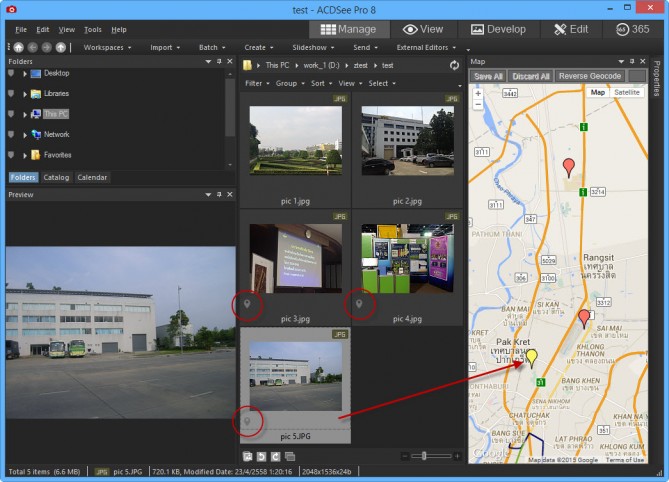Open the File menu
This screenshot has height=482, width=669.
click(x=21, y=29)
